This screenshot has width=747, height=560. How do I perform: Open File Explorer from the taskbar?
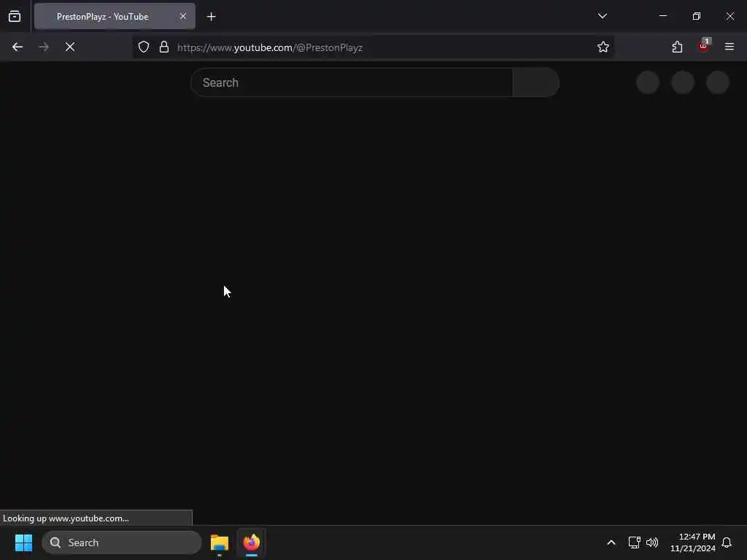coord(220,542)
